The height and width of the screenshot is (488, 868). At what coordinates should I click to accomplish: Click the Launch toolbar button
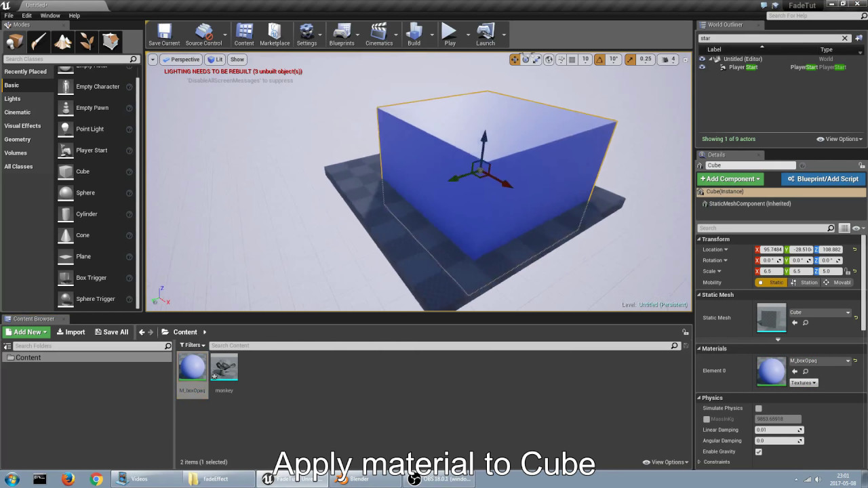(486, 35)
